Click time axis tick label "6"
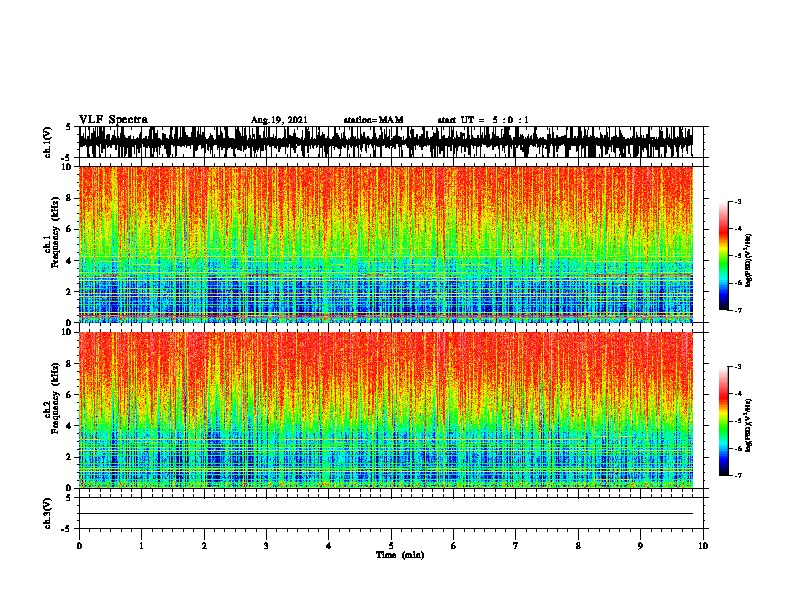The width and height of the screenshot is (792, 612). tap(454, 546)
